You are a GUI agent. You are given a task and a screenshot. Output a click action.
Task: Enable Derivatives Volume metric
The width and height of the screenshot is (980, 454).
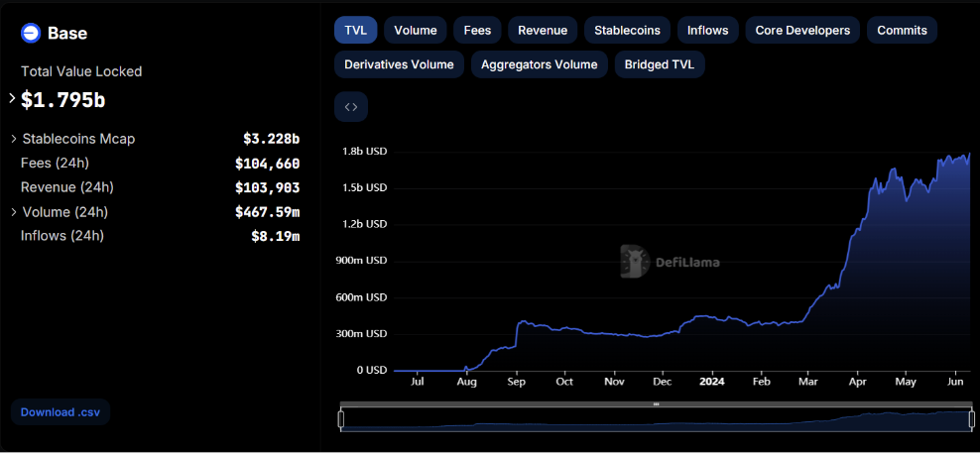click(x=399, y=64)
